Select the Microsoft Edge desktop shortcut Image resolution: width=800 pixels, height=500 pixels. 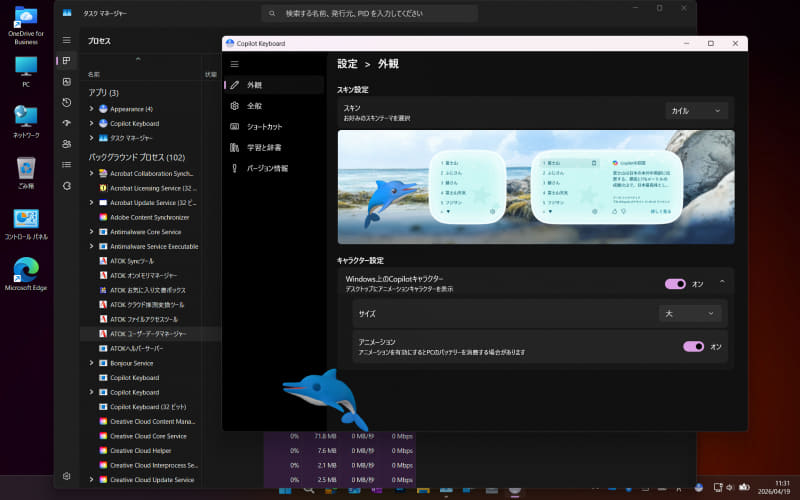(x=26, y=274)
